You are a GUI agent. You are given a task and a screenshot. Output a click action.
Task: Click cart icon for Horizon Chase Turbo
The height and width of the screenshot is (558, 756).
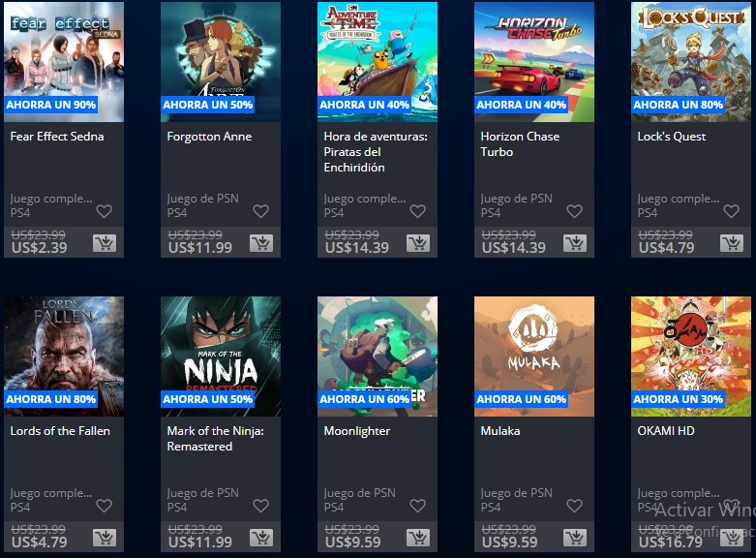575,243
